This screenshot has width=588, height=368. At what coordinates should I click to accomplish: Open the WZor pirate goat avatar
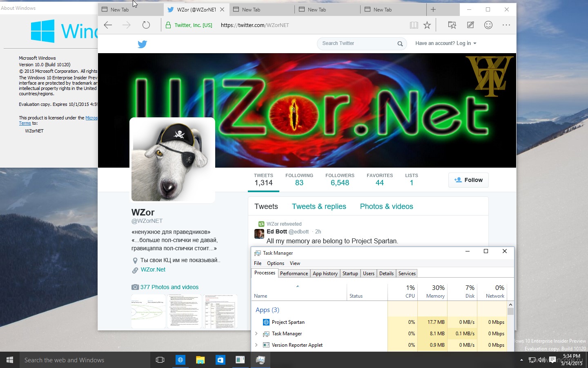[x=172, y=160]
